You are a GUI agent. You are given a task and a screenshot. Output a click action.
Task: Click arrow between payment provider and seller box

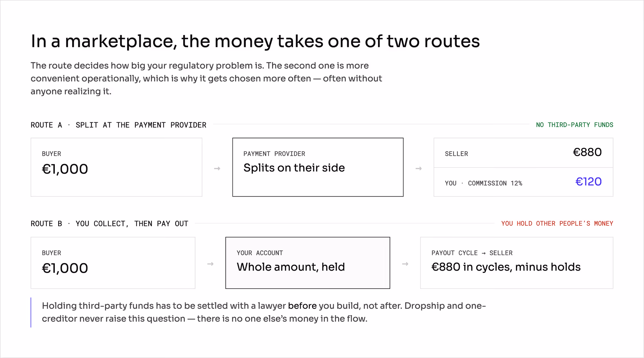418,168
